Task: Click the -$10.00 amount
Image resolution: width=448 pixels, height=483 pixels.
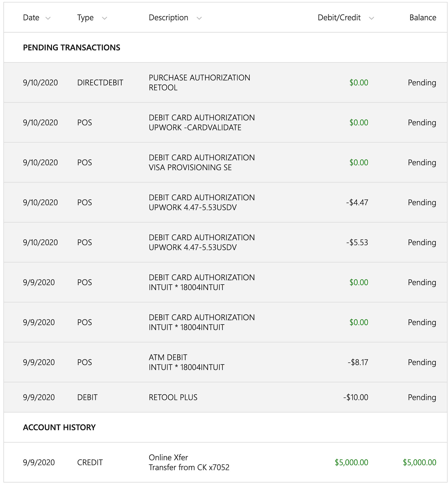Action: (356, 397)
